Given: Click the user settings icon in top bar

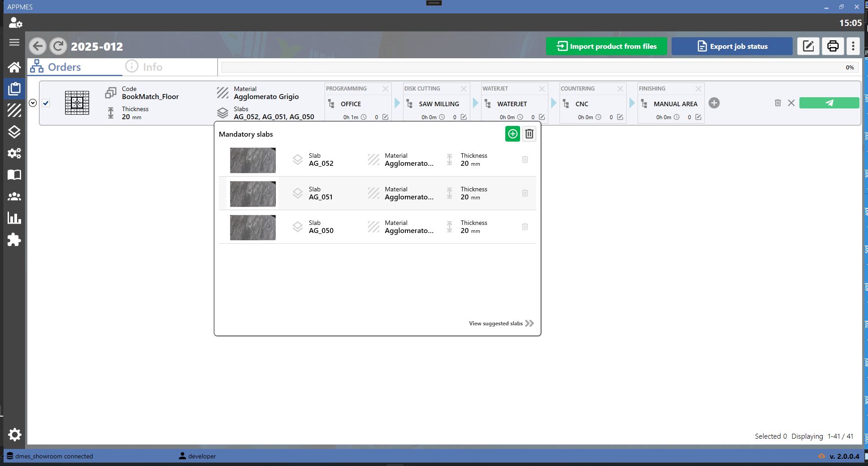Looking at the screenshot, I should tap(16, 23).
